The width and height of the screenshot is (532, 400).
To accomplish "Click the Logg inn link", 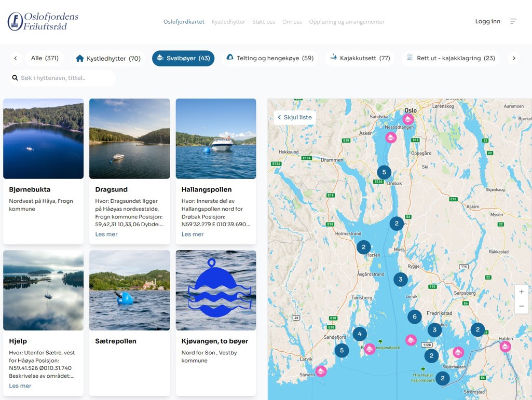I will [487, 21].
